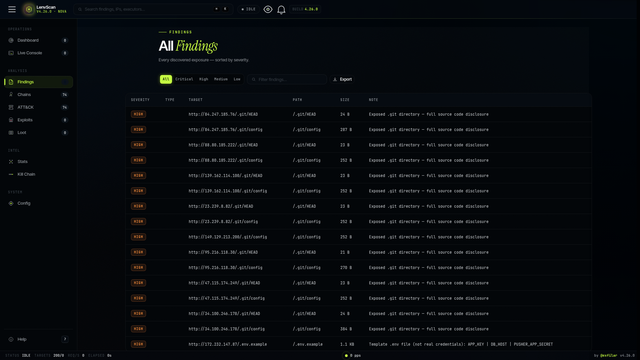Open Config via its sidebar icon
640x360 pixels.
pyautogui.click(x=11, y=203)
